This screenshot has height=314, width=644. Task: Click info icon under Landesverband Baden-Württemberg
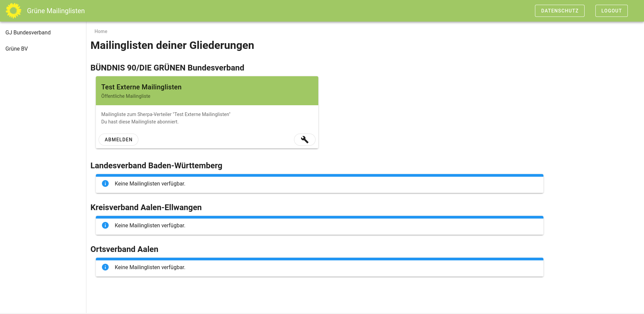105,183
